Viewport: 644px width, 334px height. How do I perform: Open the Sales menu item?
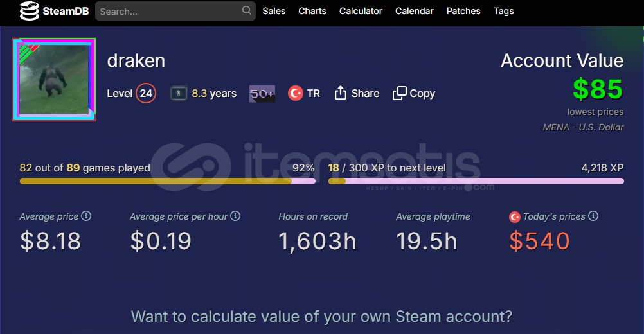274,11
